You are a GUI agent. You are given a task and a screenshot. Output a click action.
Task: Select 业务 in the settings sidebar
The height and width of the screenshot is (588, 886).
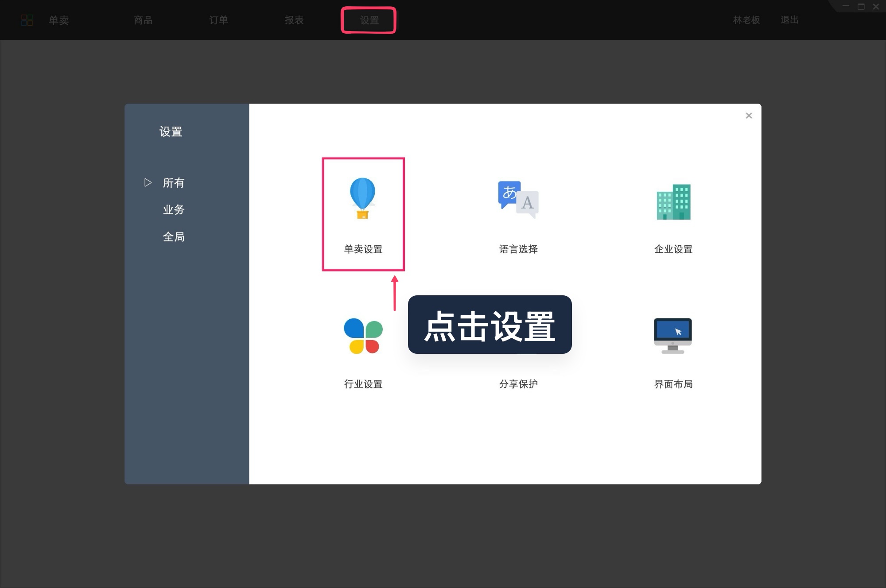pyautogui.click(x=174, y=209)
